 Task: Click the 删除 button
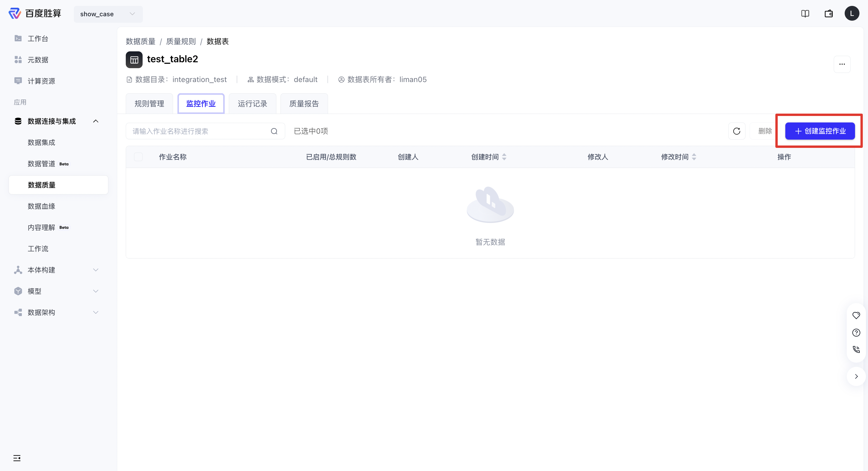pos(765,131)
